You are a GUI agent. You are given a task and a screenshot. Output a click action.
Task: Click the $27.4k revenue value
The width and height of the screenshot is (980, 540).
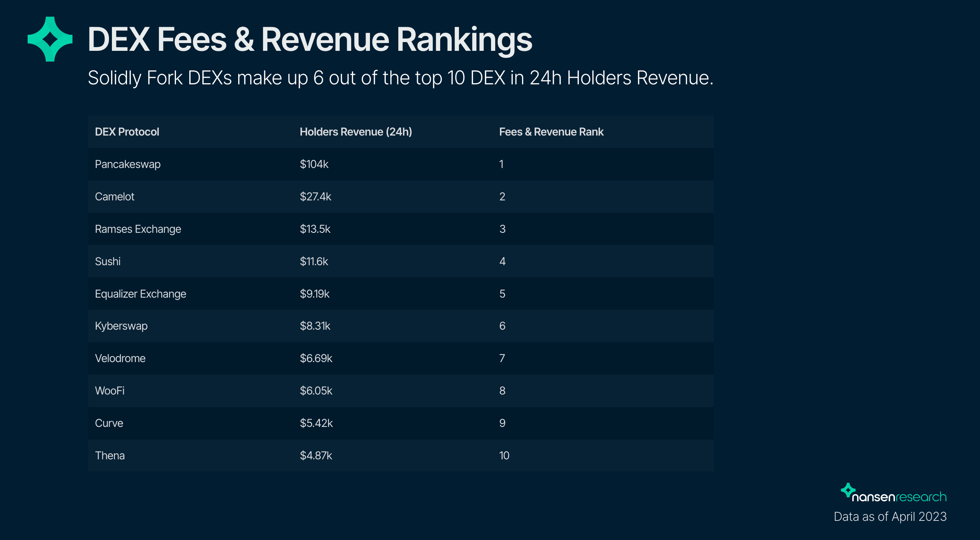(x=315, y=197)
